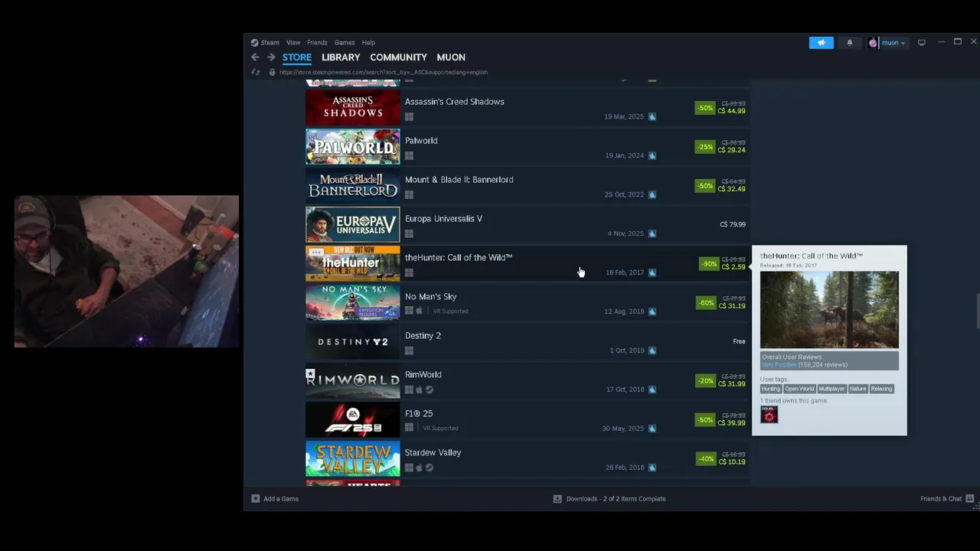Switch to the LIBRARY tab
The image size is (980, 551).
point(341,57)
